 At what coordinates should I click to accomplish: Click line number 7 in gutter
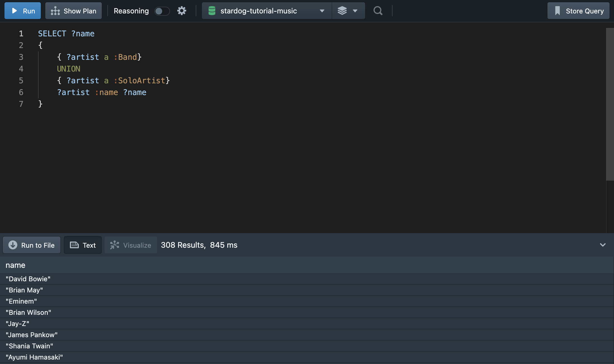click(21, 104)
